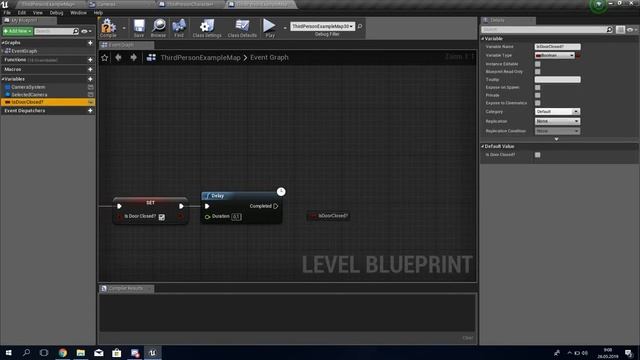
Task: Add a new graph with the Graphs plus icon
Action: (x=90, y=43)
